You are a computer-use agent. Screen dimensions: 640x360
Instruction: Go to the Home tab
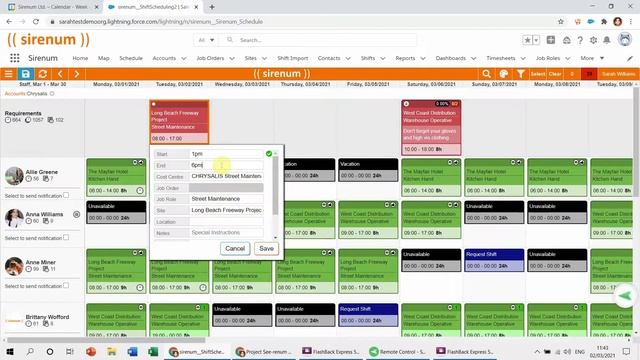(80, 58)
